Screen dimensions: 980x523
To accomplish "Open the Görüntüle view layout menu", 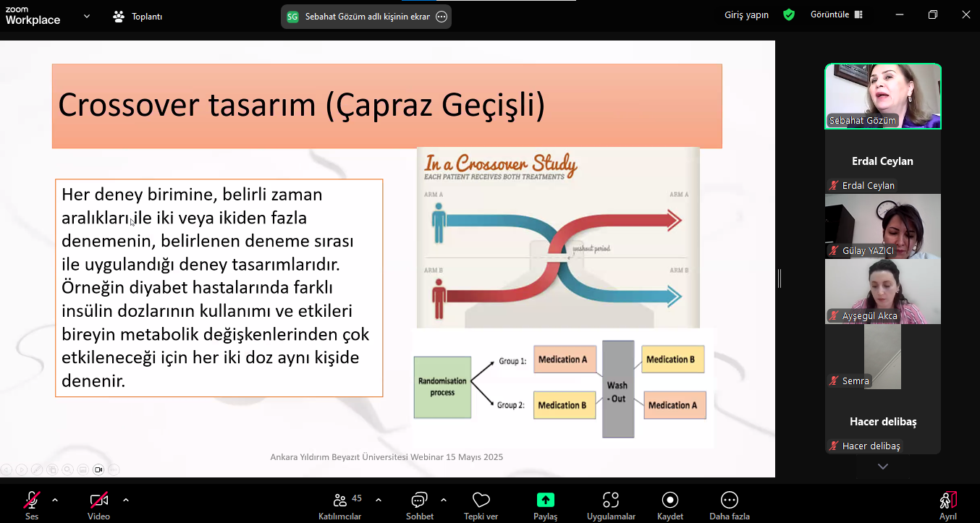I will pyautogui.click(x=836, y=15).
